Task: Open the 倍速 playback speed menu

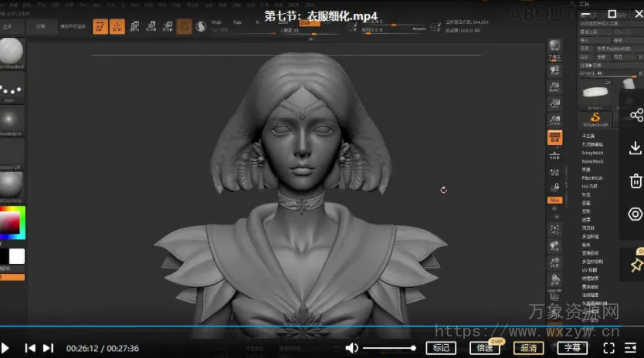Action: tap(486, 348)
